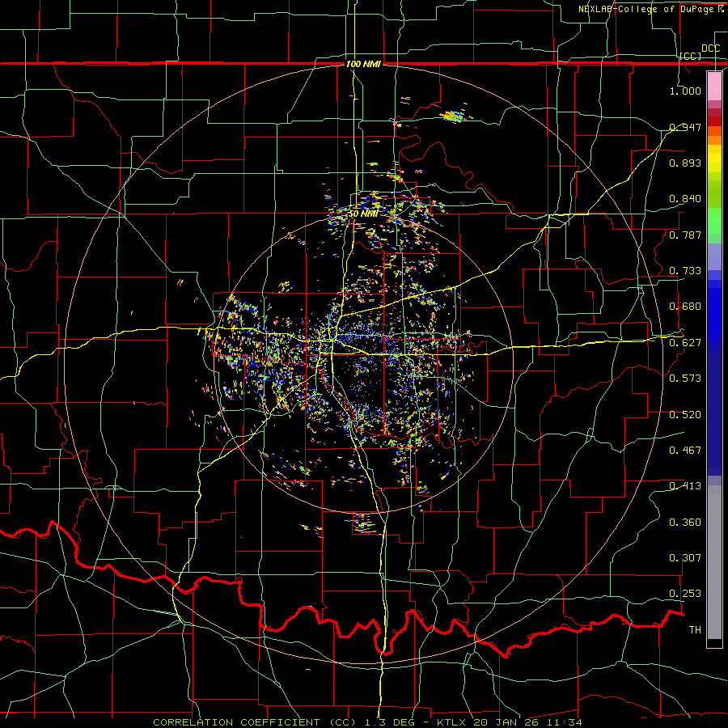This screenshot has height=728, width=728.
Task: Pick the bright green color bar segment
Action: tap(714, 221)
